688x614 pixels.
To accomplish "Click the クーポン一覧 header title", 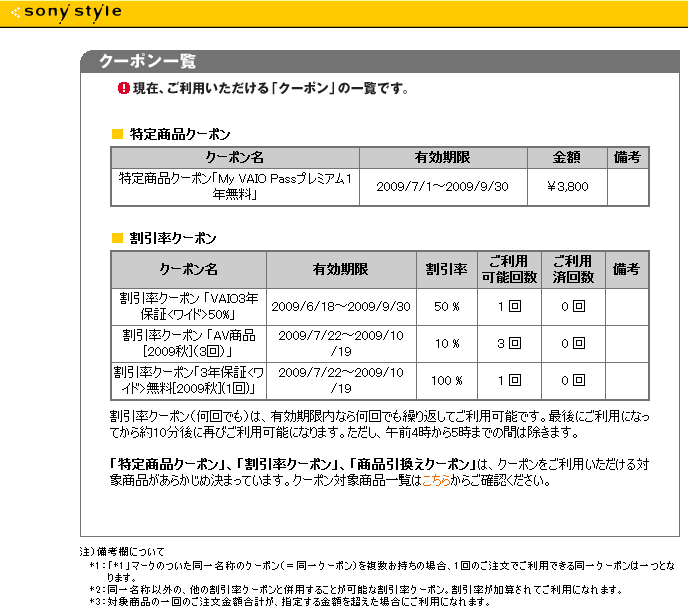I will point(147,61).
